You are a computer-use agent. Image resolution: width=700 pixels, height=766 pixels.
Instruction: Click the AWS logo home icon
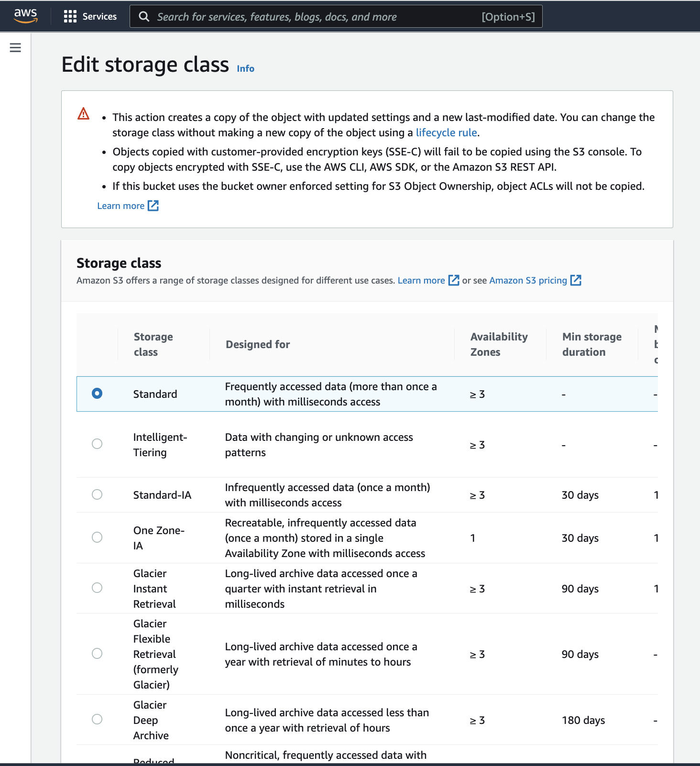click(25, 16)
